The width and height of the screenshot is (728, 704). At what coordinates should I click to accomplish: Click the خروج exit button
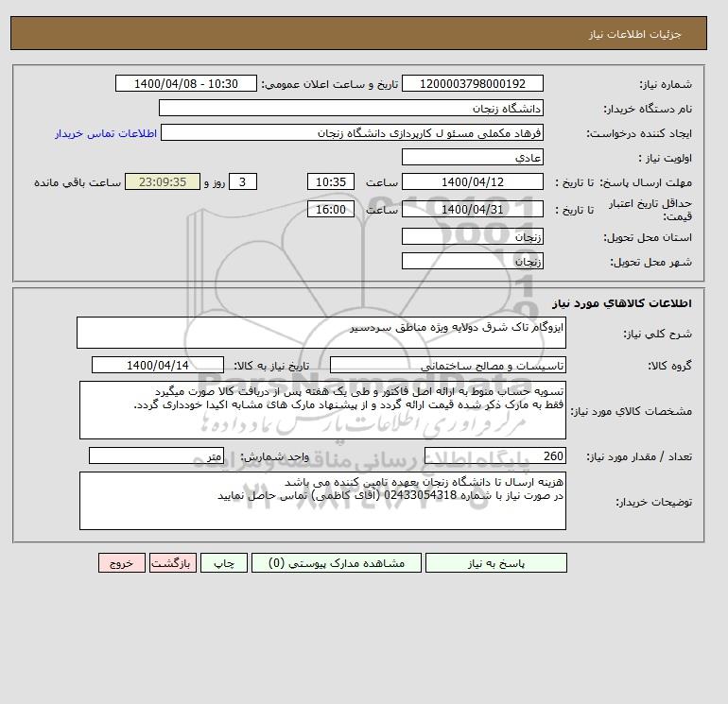tap(122, 563)
